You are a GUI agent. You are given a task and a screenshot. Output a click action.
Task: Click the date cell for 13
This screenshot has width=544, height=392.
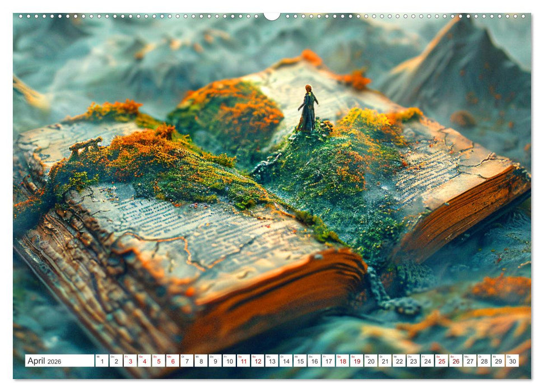[x=272, y=361]
